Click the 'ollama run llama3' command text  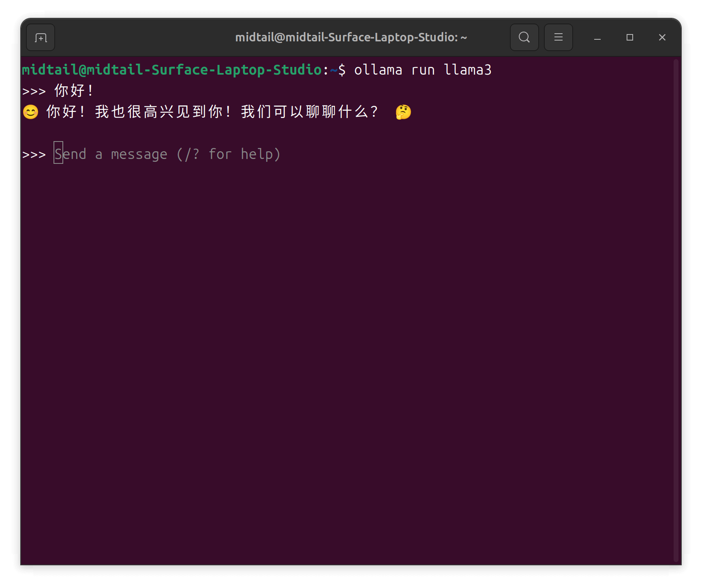[x=422, y=70]
